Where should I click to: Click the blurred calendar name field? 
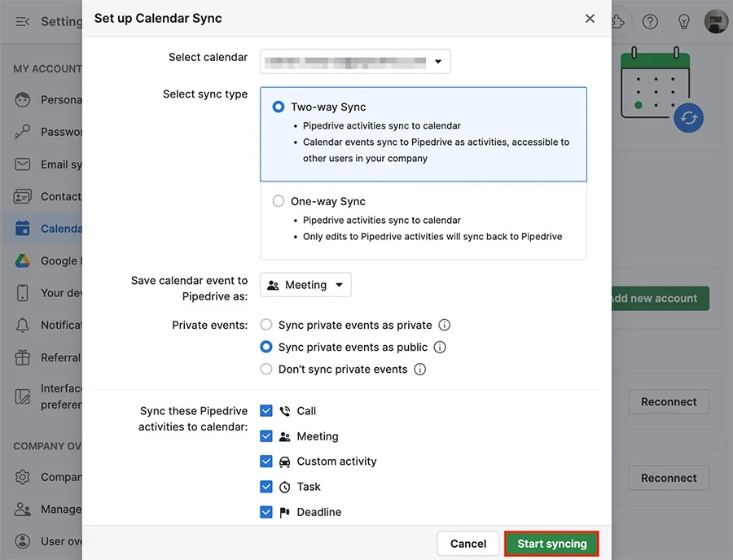coord(345,62)
